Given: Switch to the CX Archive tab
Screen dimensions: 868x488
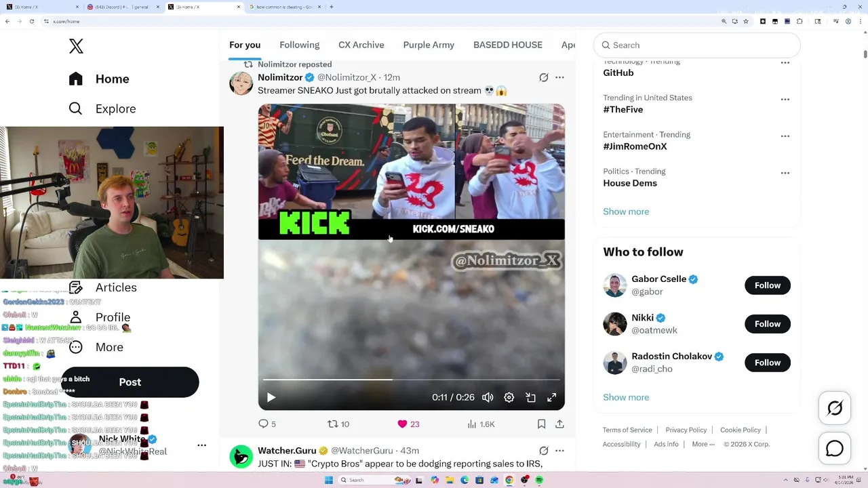Looking at the screenshot, I should [x=361, y=45].
